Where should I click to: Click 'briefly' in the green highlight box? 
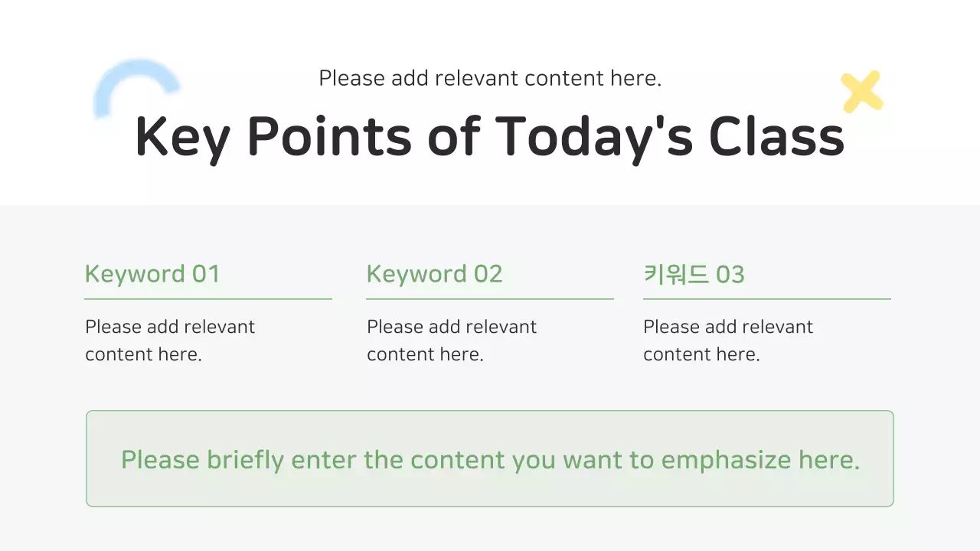[x=245, y=460]
